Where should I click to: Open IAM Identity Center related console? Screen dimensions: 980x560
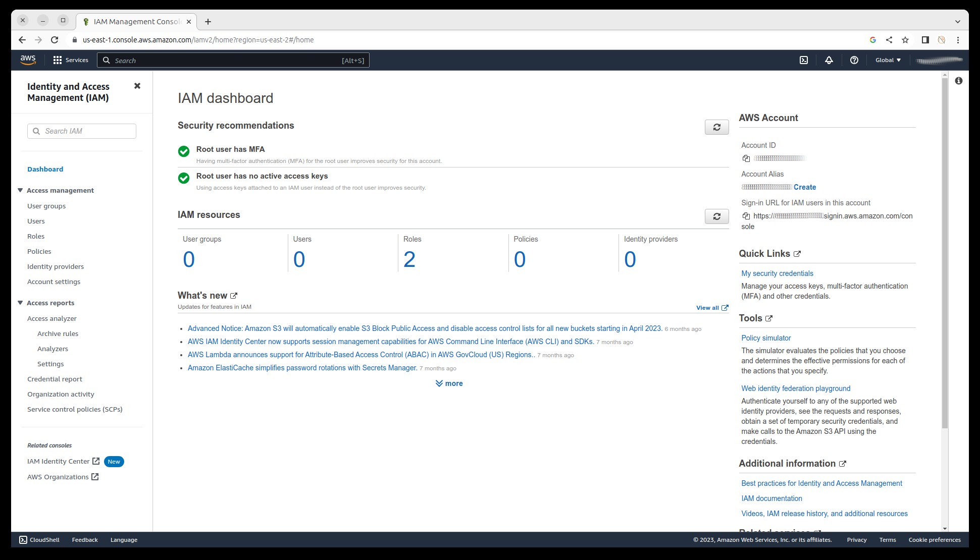[x=63, y=461]
